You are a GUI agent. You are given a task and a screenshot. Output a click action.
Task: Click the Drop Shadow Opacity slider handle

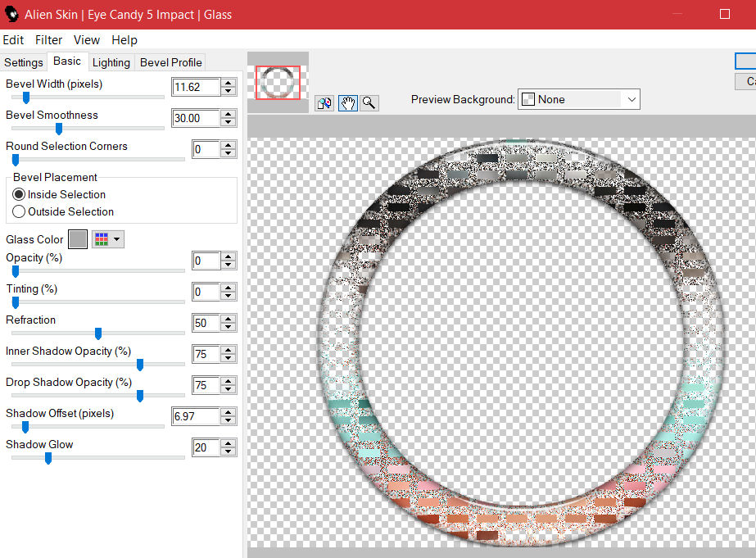tap(140, 396)
